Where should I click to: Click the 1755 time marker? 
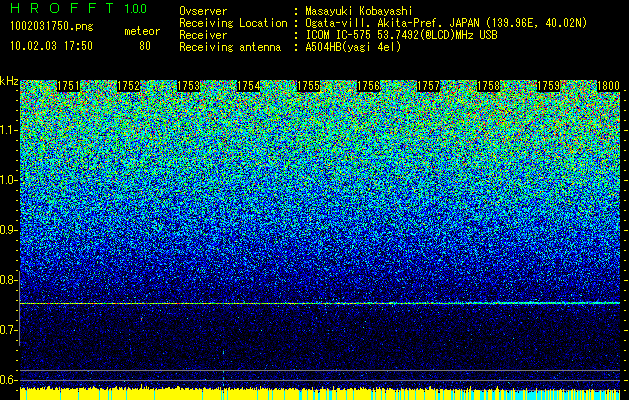[308, 86]
